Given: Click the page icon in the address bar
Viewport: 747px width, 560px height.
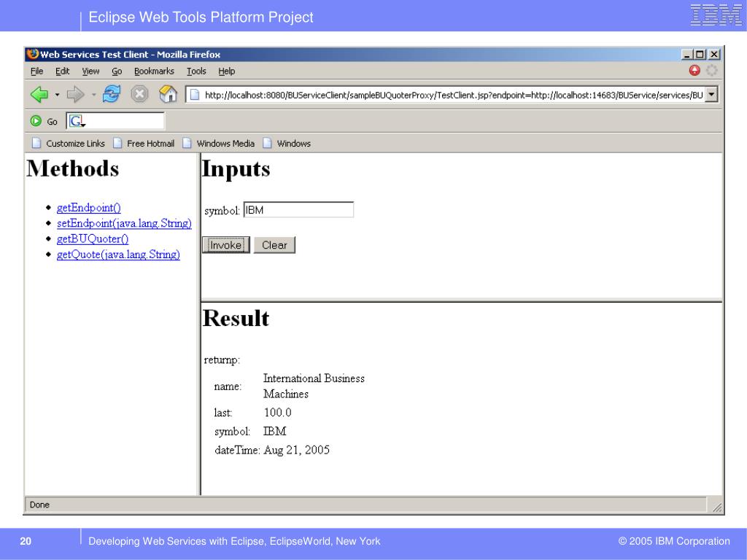Looking at the screenshot, I should pyautogui.click(x=194, y=95).
